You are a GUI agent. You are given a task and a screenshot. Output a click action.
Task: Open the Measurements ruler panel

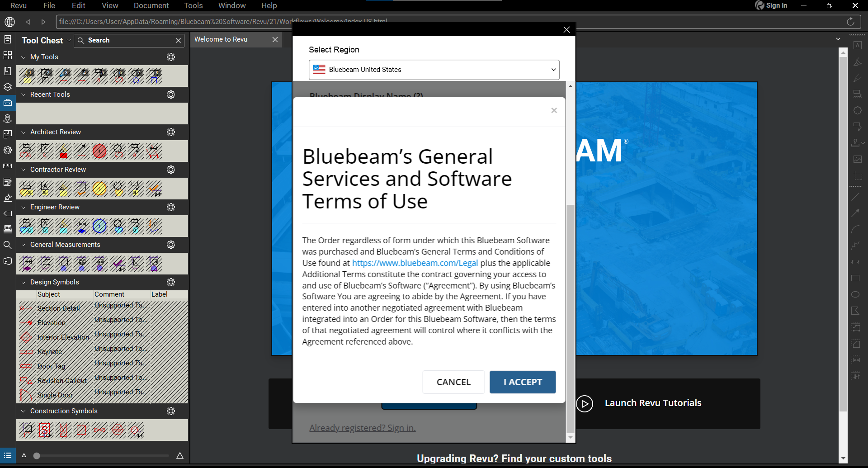coord(8,166)
